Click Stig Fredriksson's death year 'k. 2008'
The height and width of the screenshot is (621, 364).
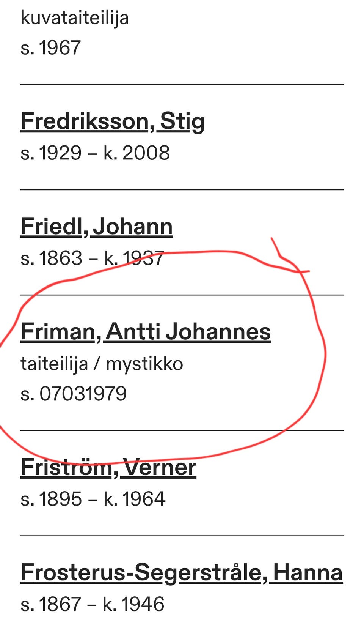136,153
